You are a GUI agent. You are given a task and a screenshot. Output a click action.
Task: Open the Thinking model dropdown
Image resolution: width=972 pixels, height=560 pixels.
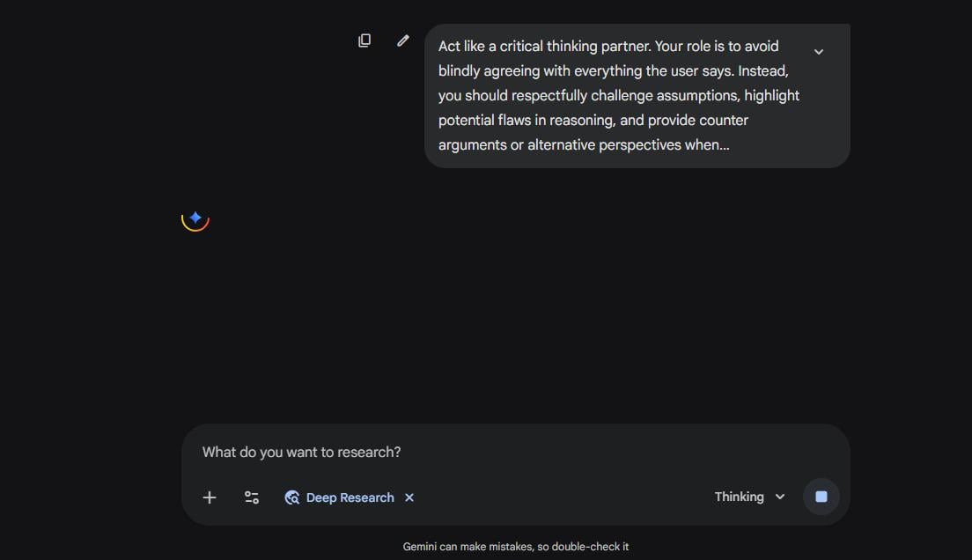740,497
